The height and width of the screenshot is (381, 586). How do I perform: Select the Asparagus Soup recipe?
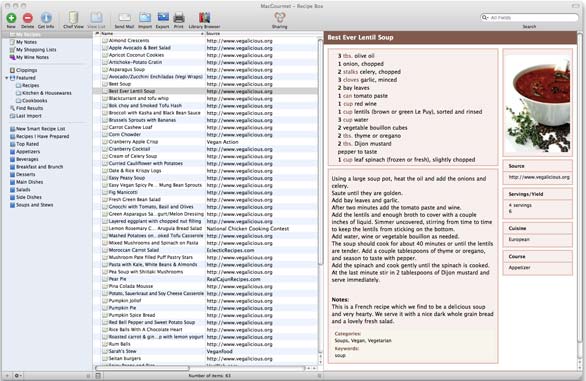pyautogui.click(x=205, y=69)
